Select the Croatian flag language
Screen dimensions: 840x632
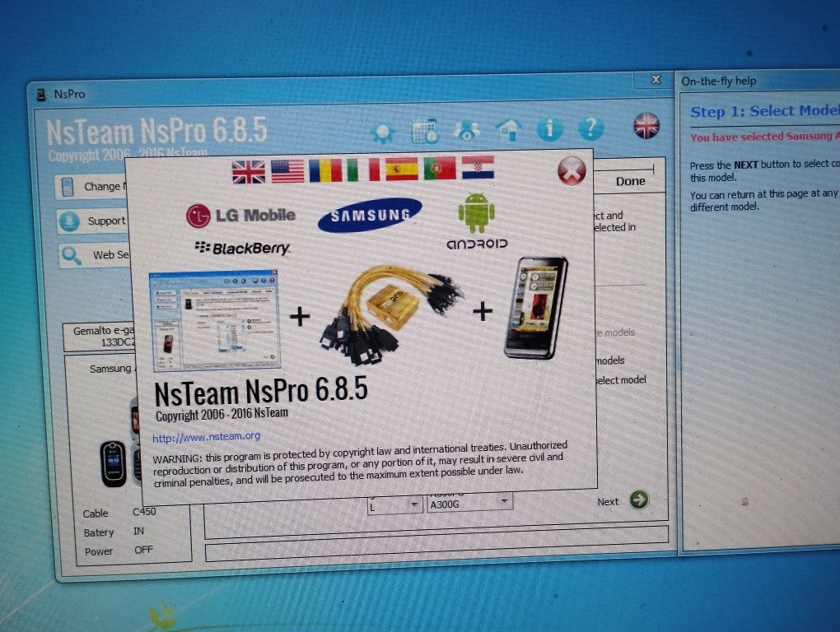[x=478, y=167]
